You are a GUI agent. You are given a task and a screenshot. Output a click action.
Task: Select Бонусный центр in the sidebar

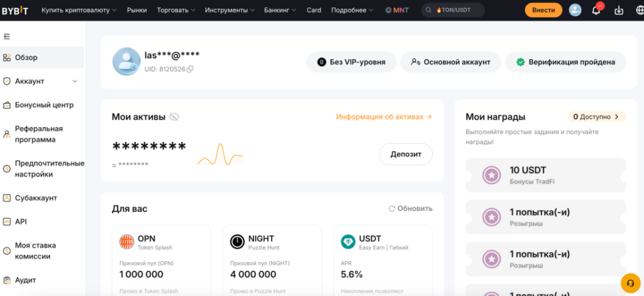44,105
